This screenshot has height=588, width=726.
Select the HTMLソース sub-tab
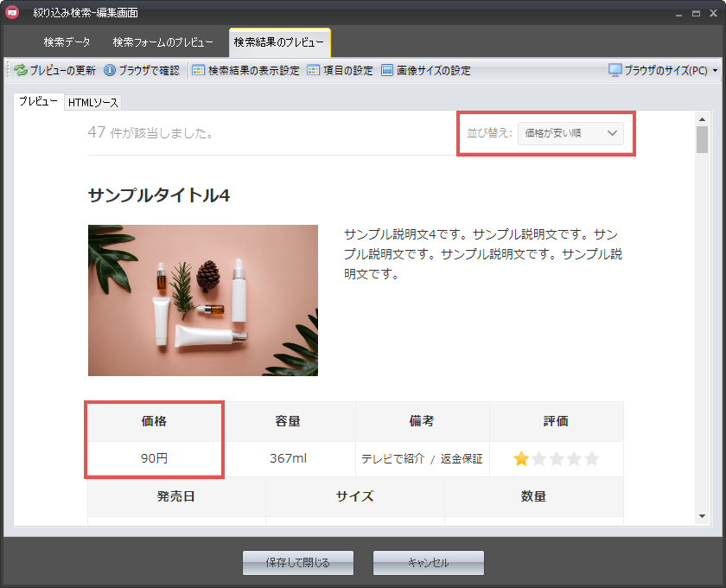pos(93,102)
